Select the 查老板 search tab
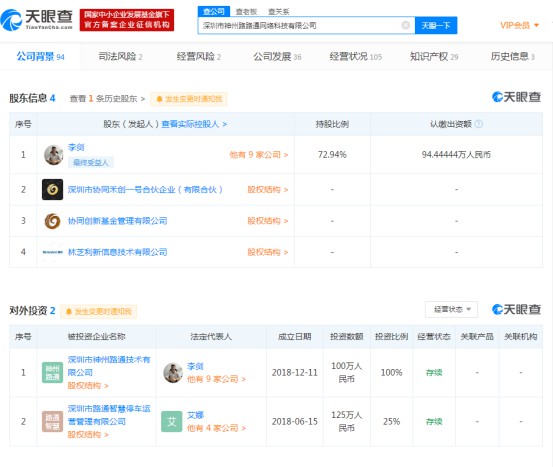Viewport: 553px width, 467px height. [x=246, y=12]
